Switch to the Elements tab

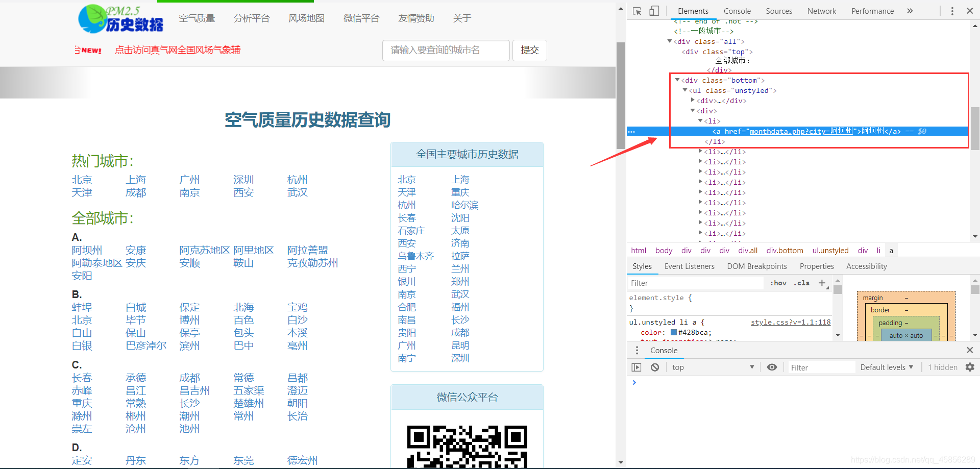pos(693,11)
